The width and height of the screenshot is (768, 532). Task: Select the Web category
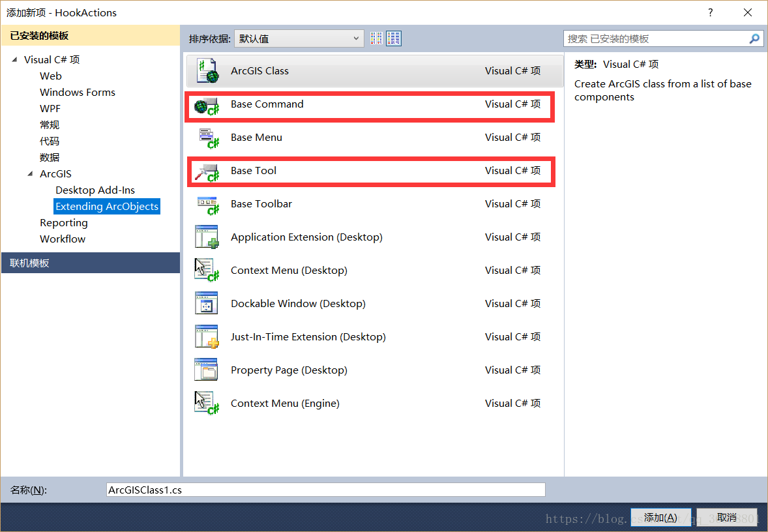[51, 76]
